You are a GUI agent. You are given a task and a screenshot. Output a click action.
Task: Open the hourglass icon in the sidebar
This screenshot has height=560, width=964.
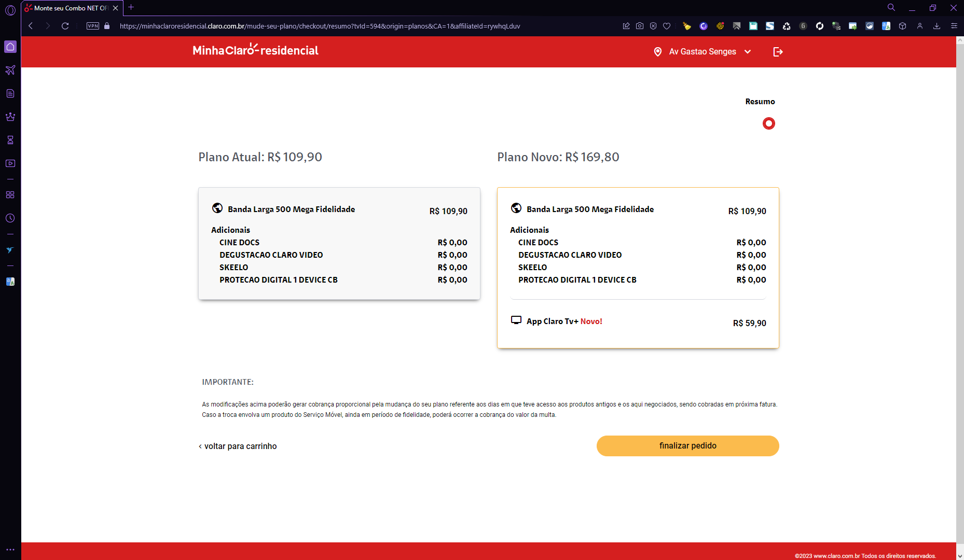point(10,140)
